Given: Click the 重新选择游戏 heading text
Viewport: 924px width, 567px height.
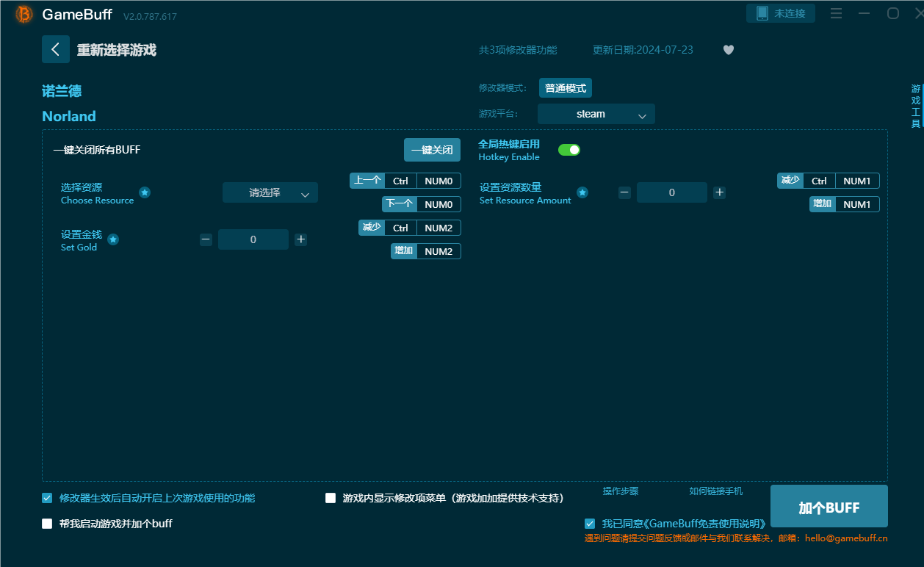Looking at the screenshot, I should pos(117,50).
